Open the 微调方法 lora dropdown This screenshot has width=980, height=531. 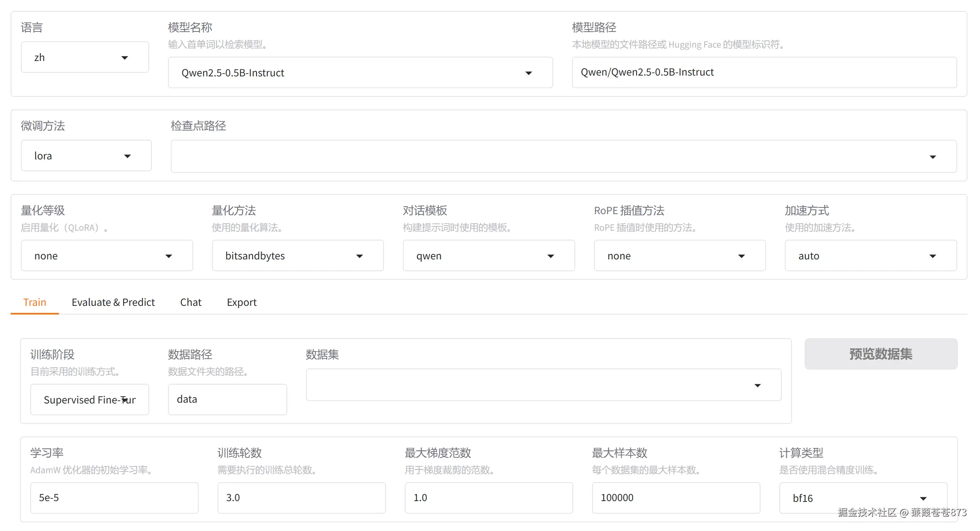[x=86, y=156]
